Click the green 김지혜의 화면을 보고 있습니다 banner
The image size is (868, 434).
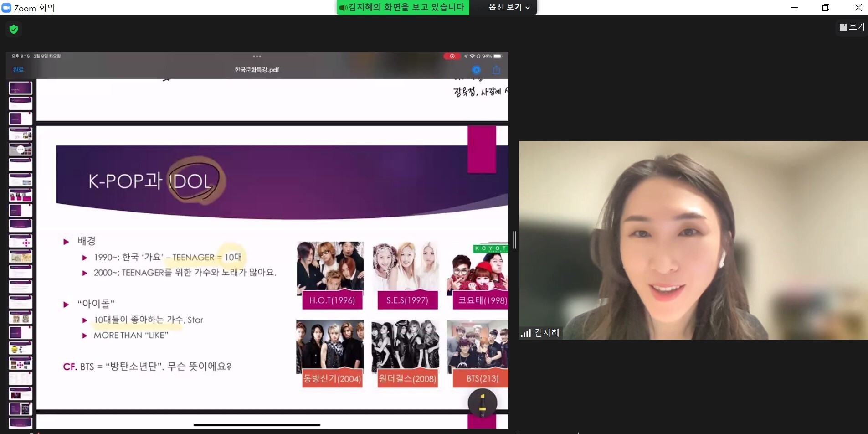tap(403, 7)
